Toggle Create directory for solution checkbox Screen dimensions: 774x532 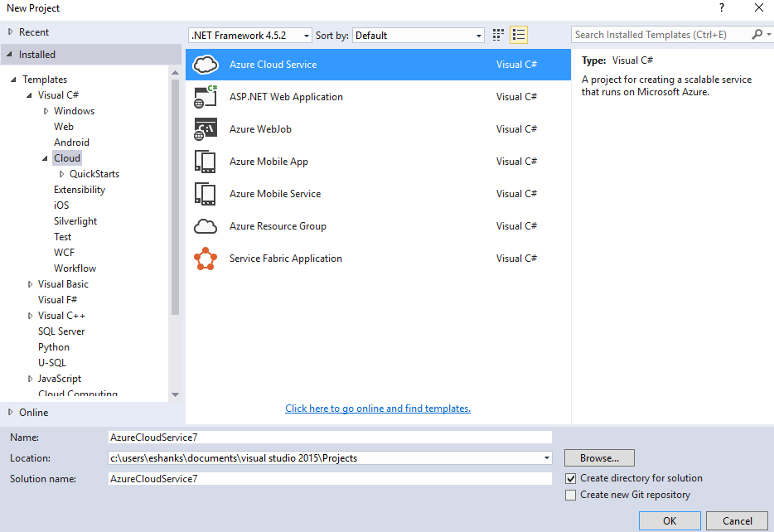[x=571, y=478]
